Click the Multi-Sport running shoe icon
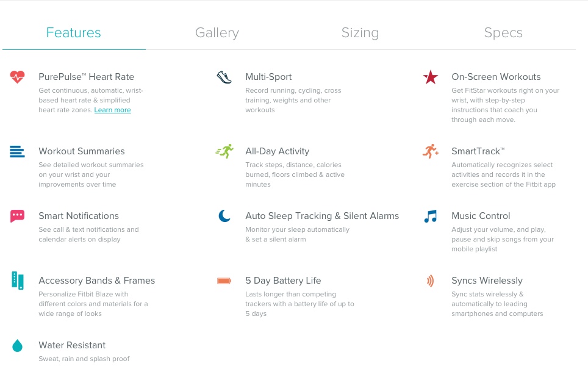This screenshot has height=380, width=588. pos(224,77)
